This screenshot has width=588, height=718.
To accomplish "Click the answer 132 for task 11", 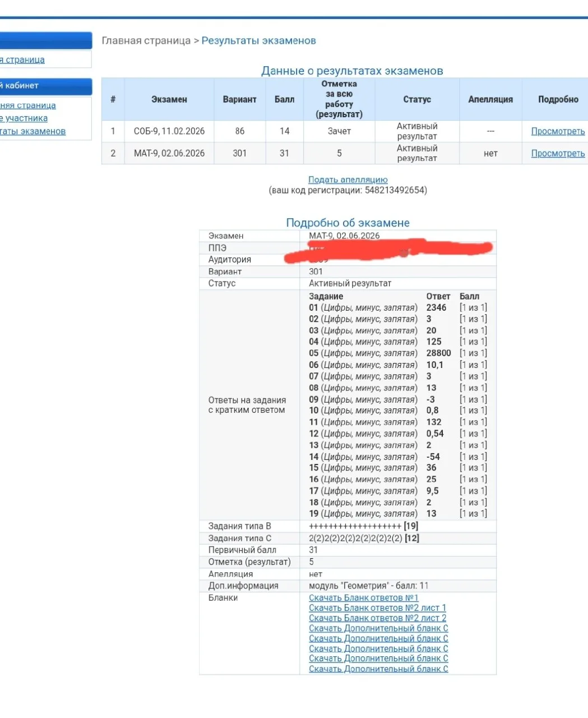I will [434, 422].
